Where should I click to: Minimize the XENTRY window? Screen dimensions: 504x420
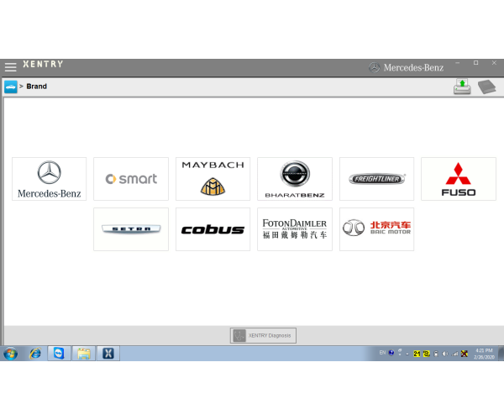pos(458,63)
